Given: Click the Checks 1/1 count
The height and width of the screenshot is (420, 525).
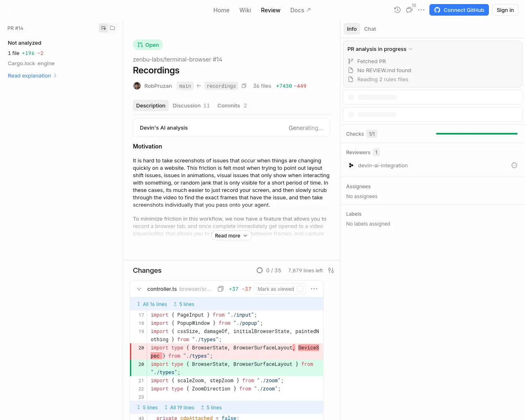Looking at the screenshot, I should [x=372, y=134].
